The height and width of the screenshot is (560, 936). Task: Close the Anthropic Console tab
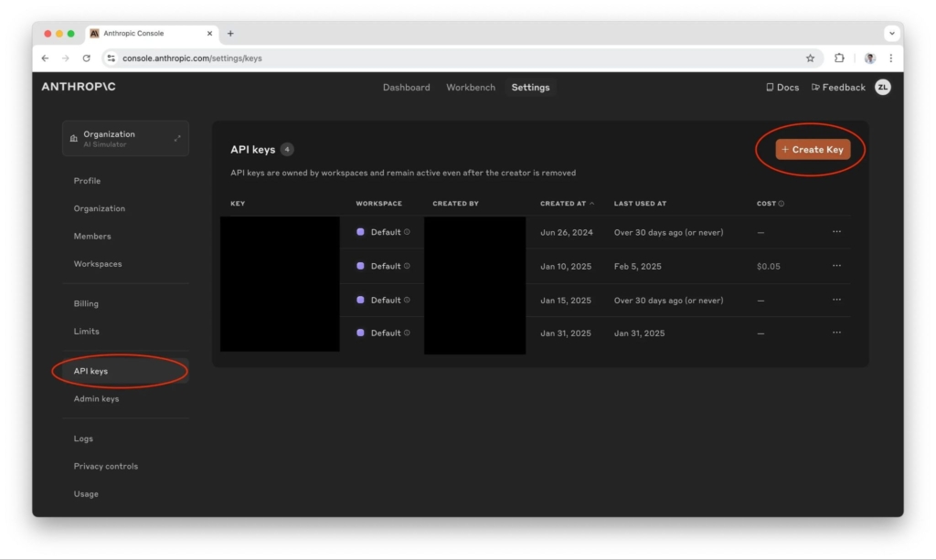209,34
